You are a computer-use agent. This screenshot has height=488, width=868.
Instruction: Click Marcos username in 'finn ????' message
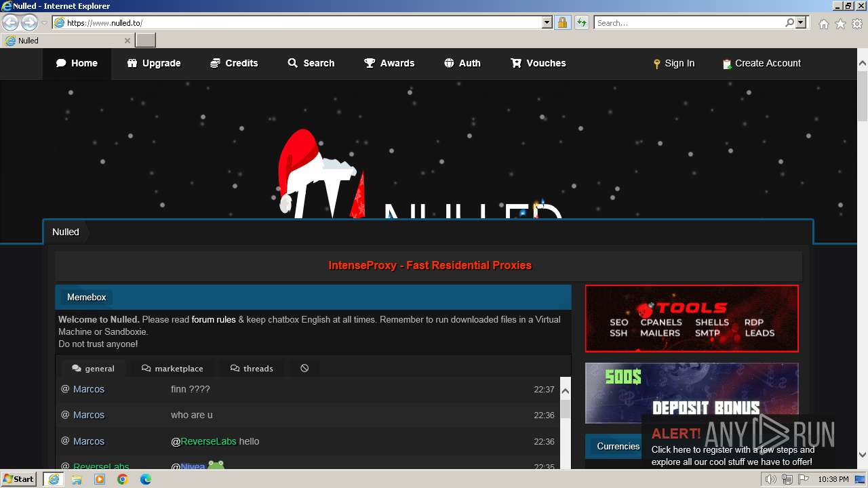click(x=89, y=389)
